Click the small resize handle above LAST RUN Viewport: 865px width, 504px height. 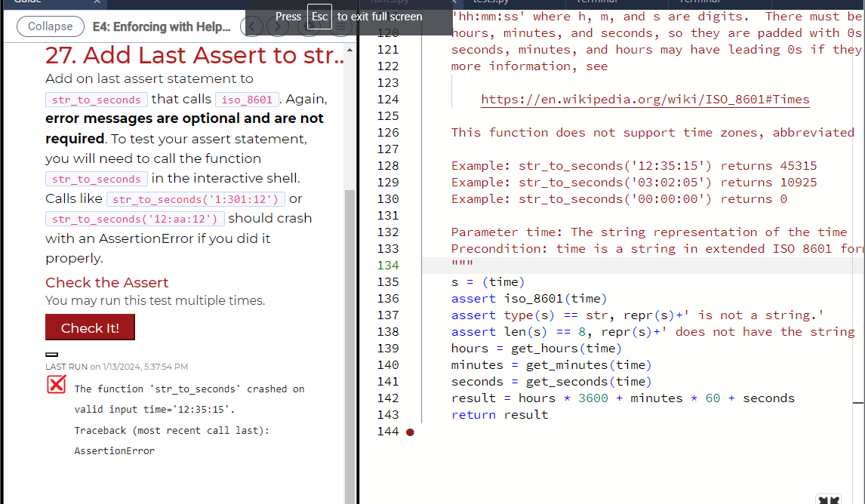pos(51,354)
